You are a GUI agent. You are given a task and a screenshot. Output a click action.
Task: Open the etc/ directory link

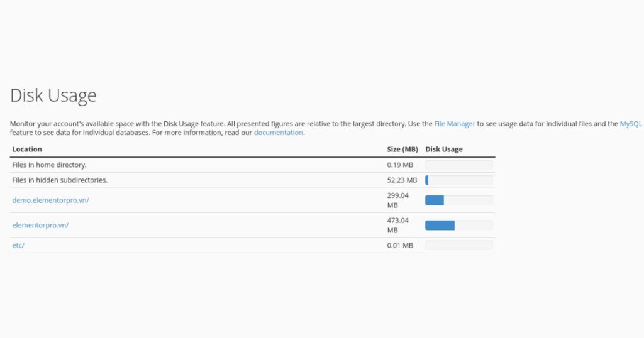click(18, 245)
